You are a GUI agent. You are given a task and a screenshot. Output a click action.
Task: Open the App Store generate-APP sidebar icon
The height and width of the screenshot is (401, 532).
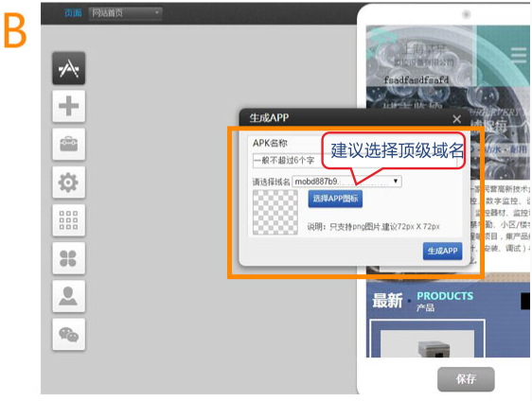[x=68, y=68]
